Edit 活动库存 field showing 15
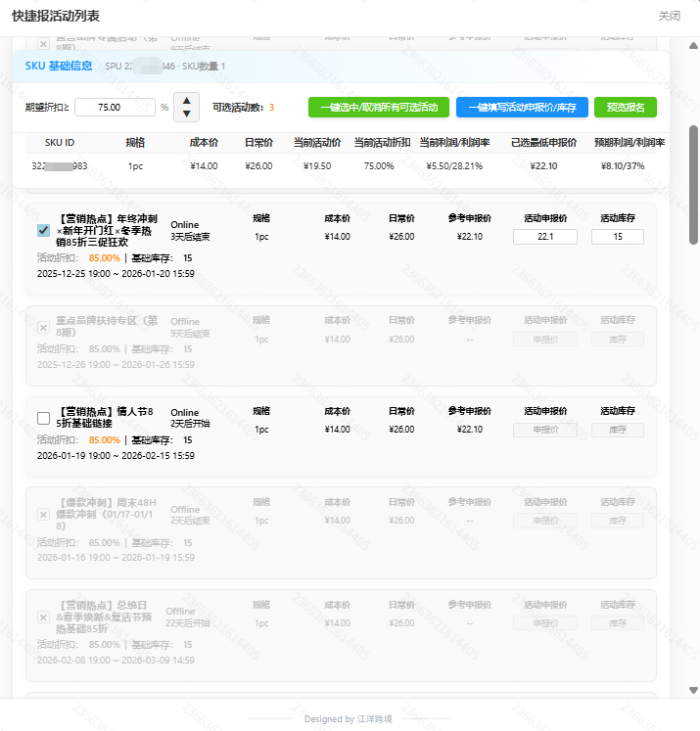 pyautogui.click(x=618, y=237)
